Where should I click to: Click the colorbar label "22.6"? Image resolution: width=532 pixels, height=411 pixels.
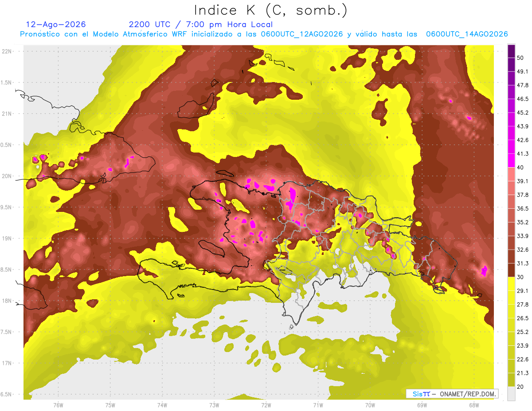tap(523, 360)
